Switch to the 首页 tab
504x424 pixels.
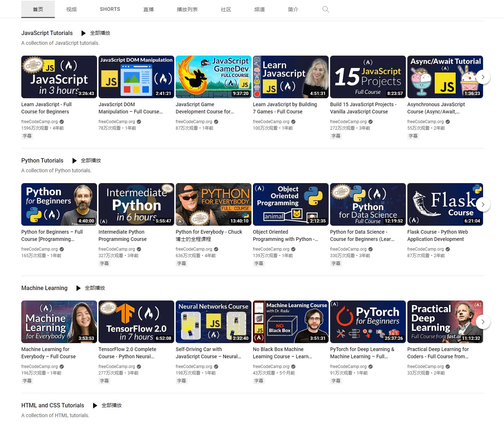[x=38, y=9]
